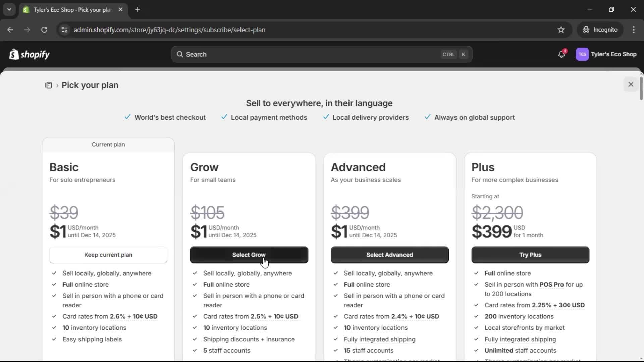Image resolution: width=644 pixels, height=362 pixels.
Task: Click '15 staff accounts' feature
Action: [368, 351]
